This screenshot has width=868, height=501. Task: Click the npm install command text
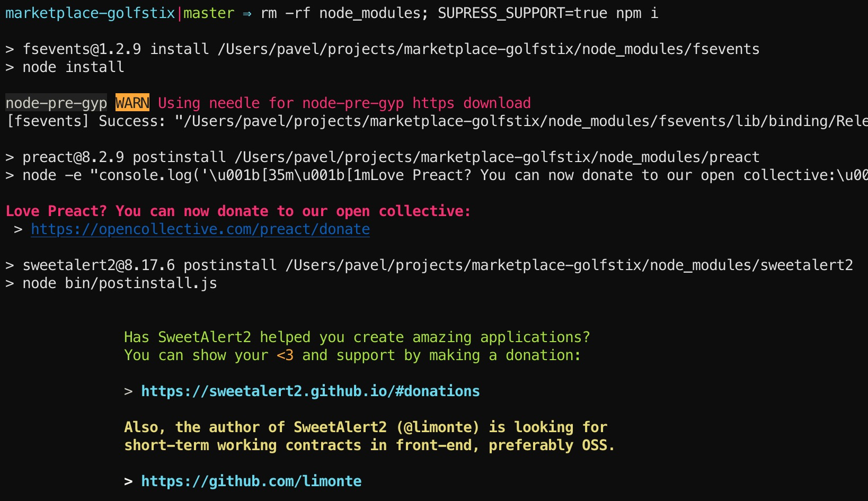[x=636, y=13]
